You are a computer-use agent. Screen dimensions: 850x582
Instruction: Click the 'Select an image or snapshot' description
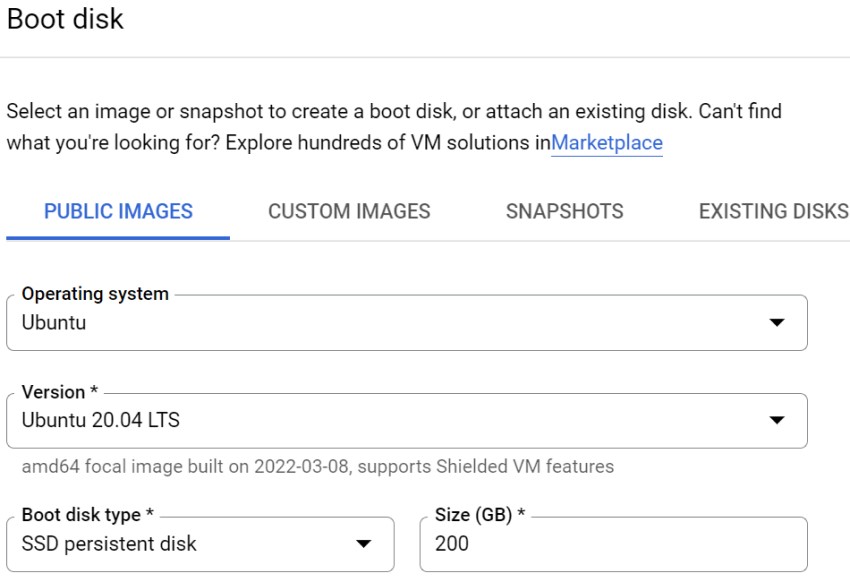coord(393,111)
